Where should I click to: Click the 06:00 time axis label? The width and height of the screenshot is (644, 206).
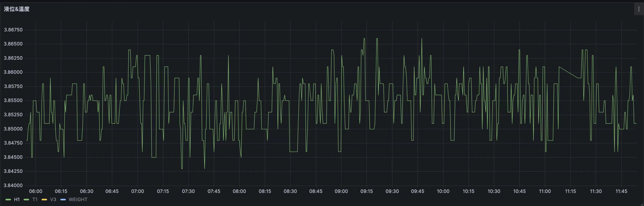35,191
